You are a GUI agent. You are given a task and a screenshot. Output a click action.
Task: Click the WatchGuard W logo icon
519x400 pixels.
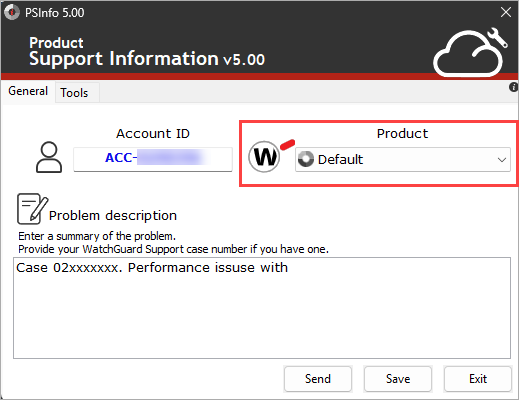tap(264, 156)
